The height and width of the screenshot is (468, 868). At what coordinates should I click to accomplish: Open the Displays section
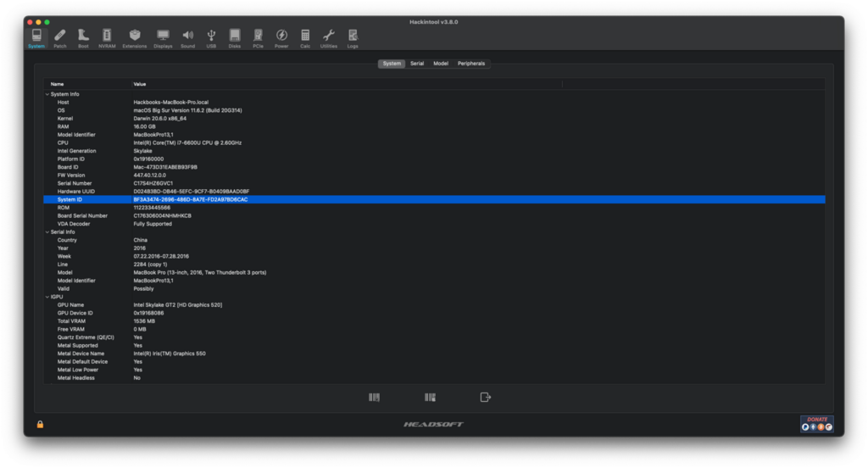click(163, 39)
